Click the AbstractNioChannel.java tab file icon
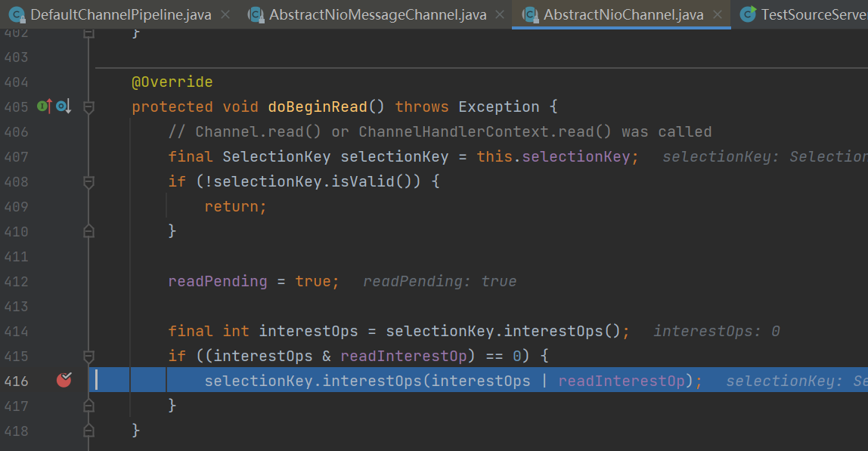The height and width of the screenshot is (451, 868). tap(530, 14)
